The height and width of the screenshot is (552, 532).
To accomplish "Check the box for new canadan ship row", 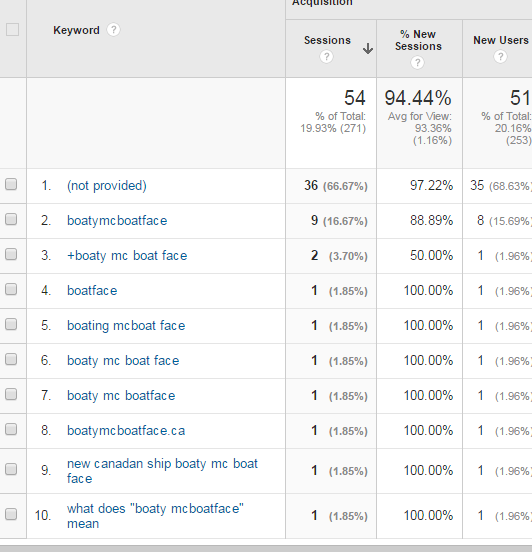I will tap(11, 469).
